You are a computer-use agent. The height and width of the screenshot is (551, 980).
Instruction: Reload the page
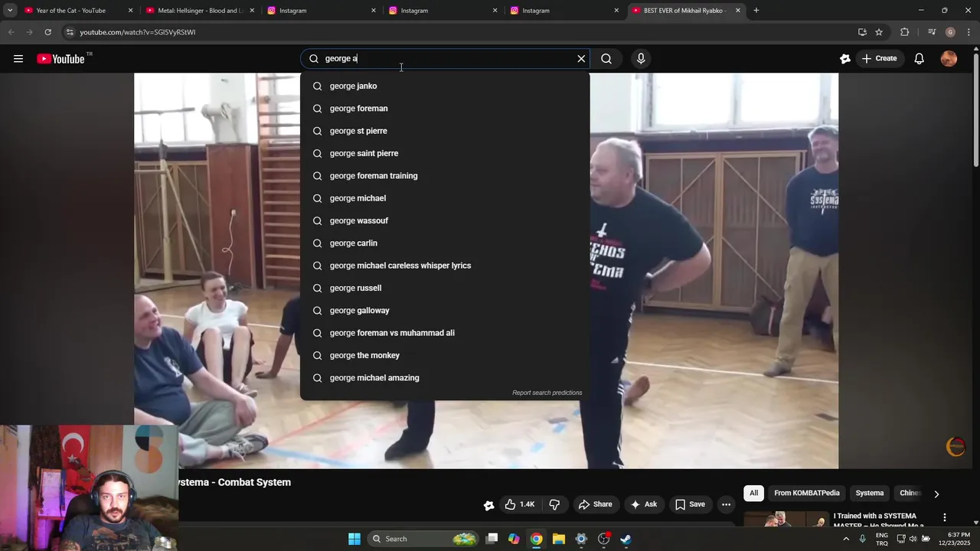(47, 32)
